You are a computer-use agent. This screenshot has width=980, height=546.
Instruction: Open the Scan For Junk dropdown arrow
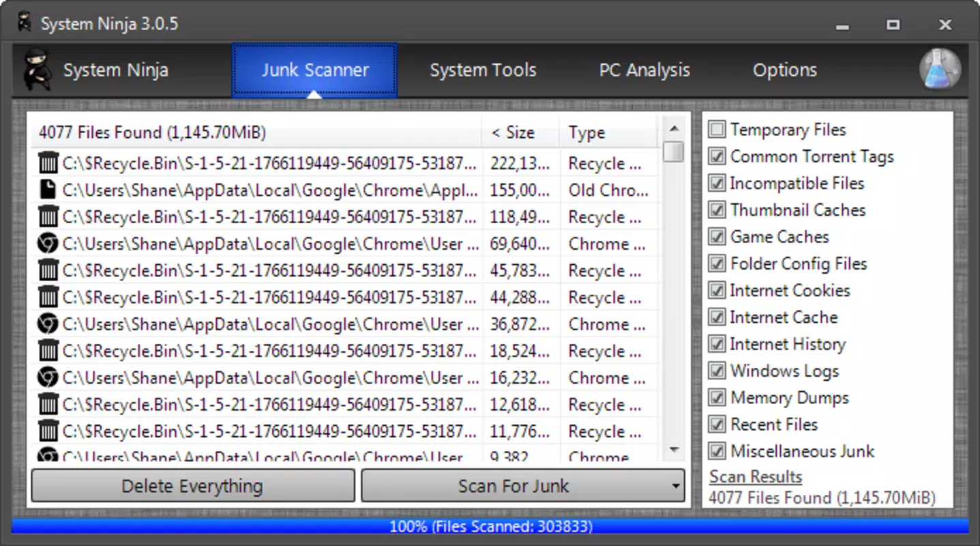pos(675,486)
